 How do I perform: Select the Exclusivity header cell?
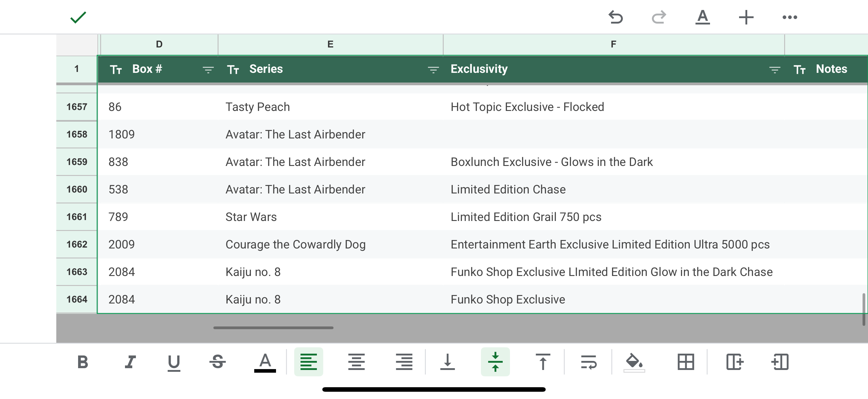613,69
